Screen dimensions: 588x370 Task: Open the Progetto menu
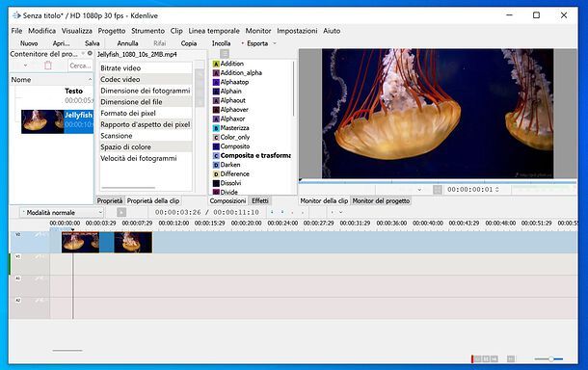[x=112, y=31]
